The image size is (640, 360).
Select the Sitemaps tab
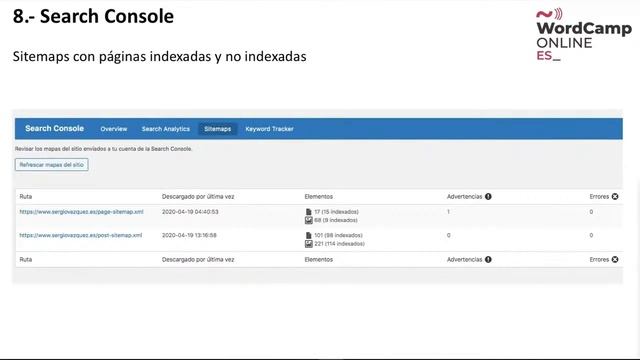click(x=218, y=129)
